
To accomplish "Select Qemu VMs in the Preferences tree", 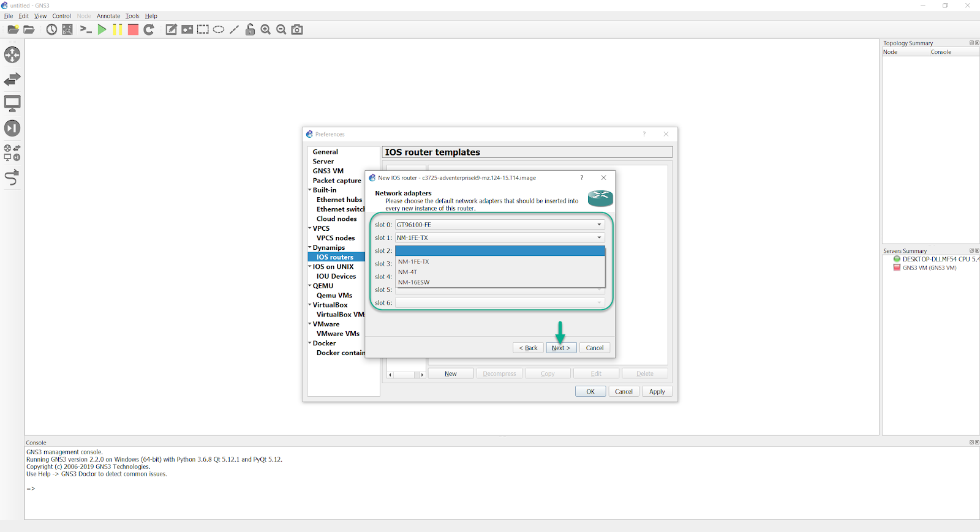I will (334, 295).
